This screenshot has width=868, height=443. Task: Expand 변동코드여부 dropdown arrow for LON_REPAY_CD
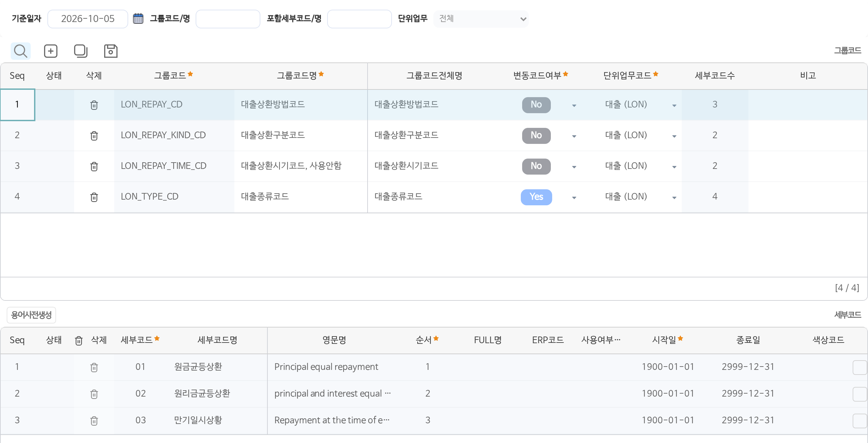click(574, 105)
